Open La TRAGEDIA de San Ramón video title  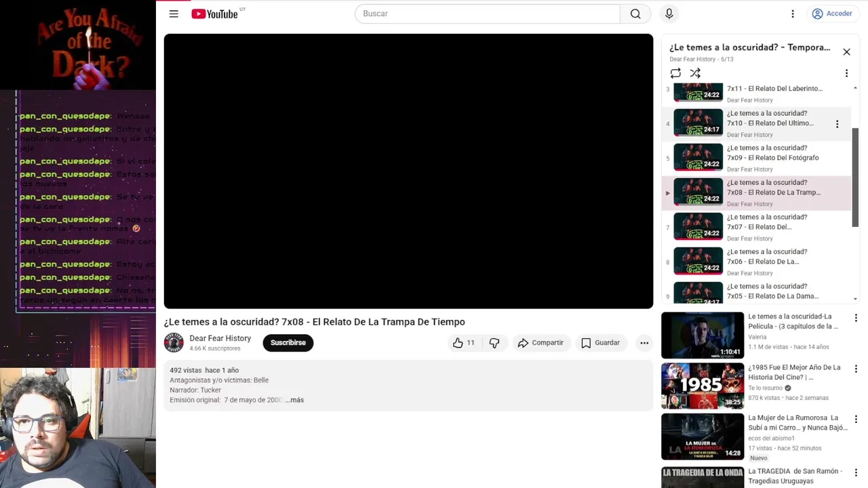click(x=795, y=476)
